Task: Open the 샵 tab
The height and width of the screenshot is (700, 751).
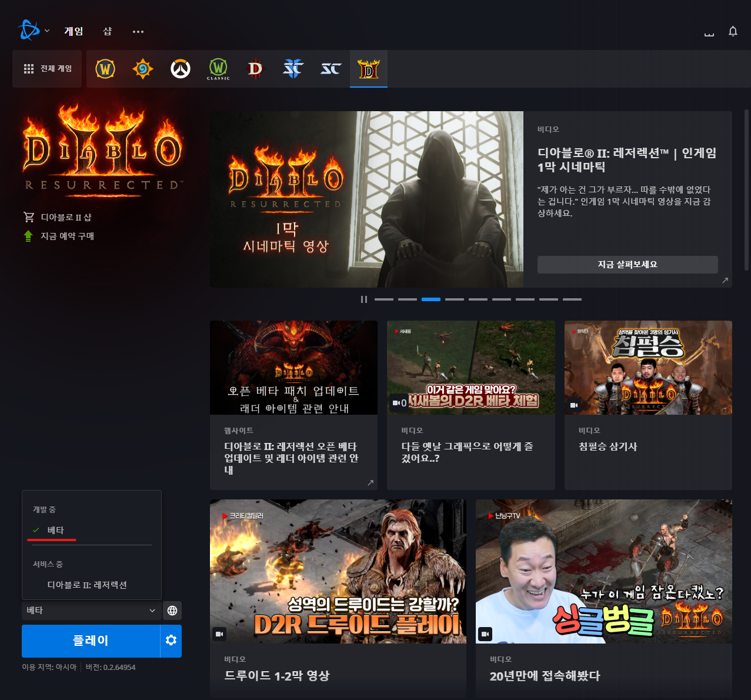Action: coord(108,31)
